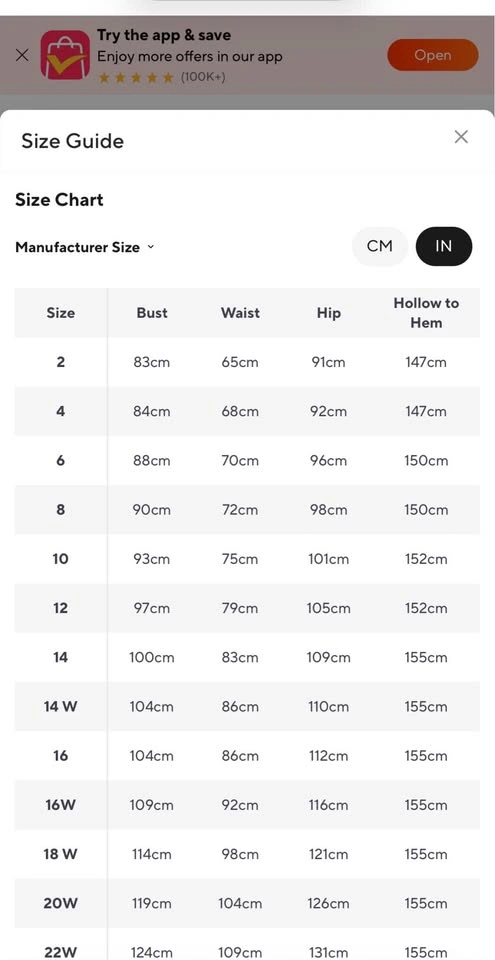Click the chevron beside Manufacturer Size

click(x=151, y=247)
